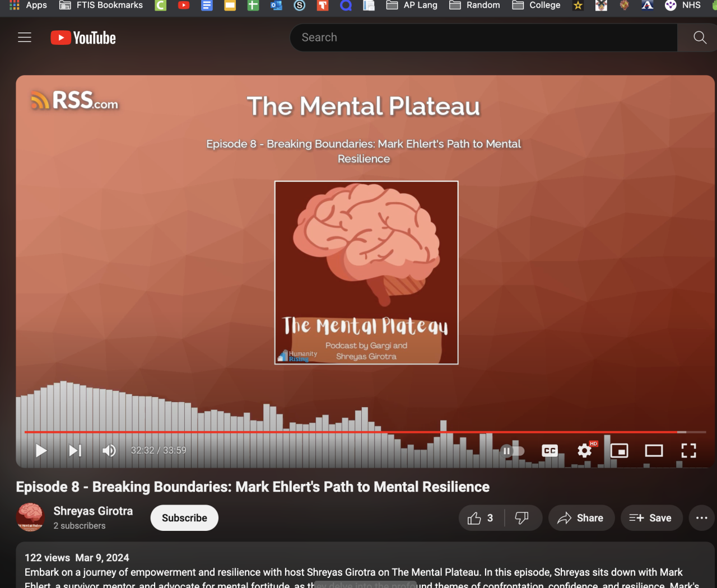Screen dimensions: 717x588
Task: Open the document-page icon bookmark
Action: point(369,6)
